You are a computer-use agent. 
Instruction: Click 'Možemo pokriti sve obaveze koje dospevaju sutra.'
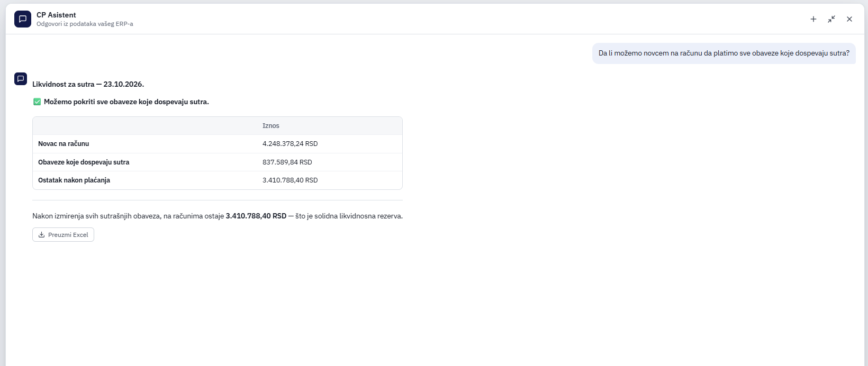[126, 102]
